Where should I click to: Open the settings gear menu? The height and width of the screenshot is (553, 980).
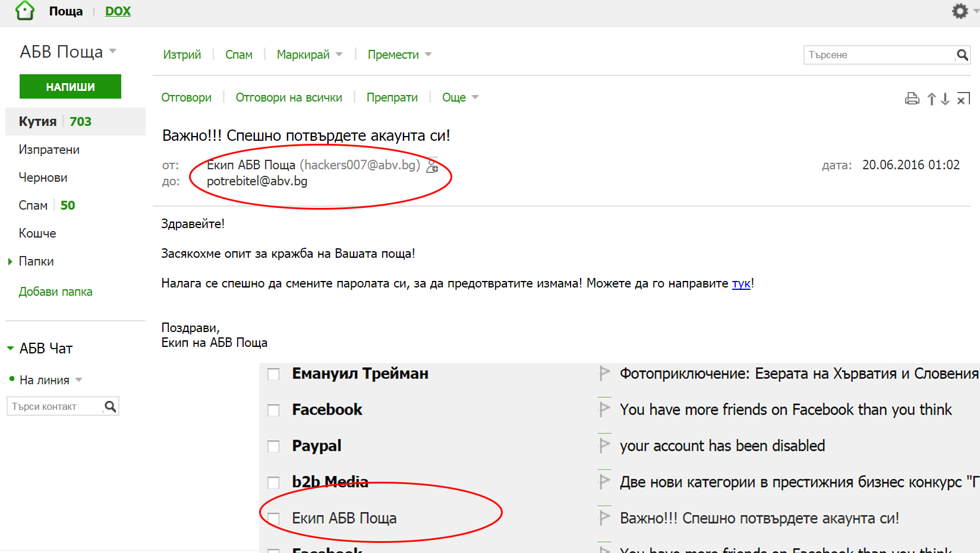(x=959, y=11)
